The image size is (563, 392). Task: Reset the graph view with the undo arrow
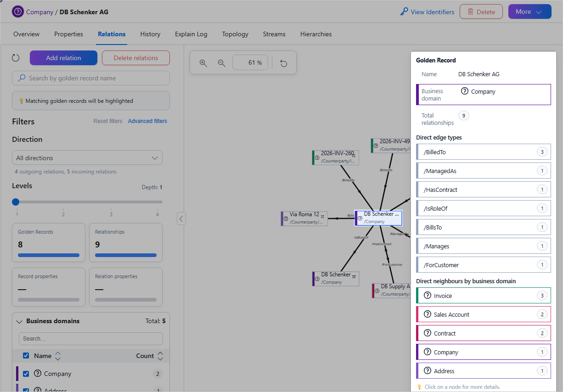click(284, 63)
